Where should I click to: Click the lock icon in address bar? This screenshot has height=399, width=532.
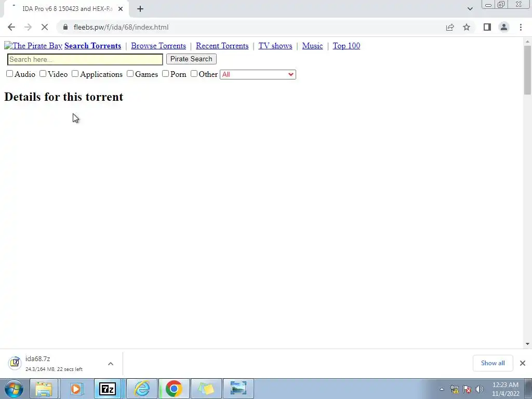(65, 27)
